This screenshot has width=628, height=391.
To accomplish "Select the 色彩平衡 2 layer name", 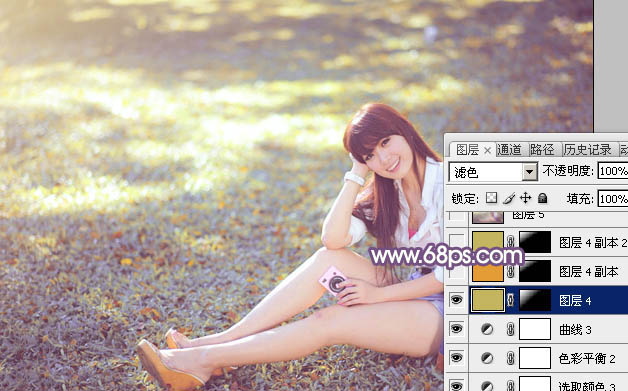I will pos(587,358).
